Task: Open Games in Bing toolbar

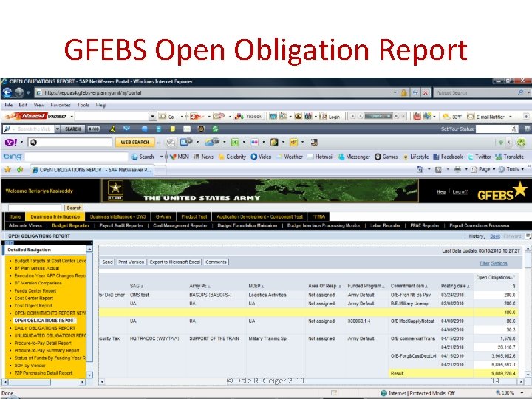Action: tap(386, 157)
